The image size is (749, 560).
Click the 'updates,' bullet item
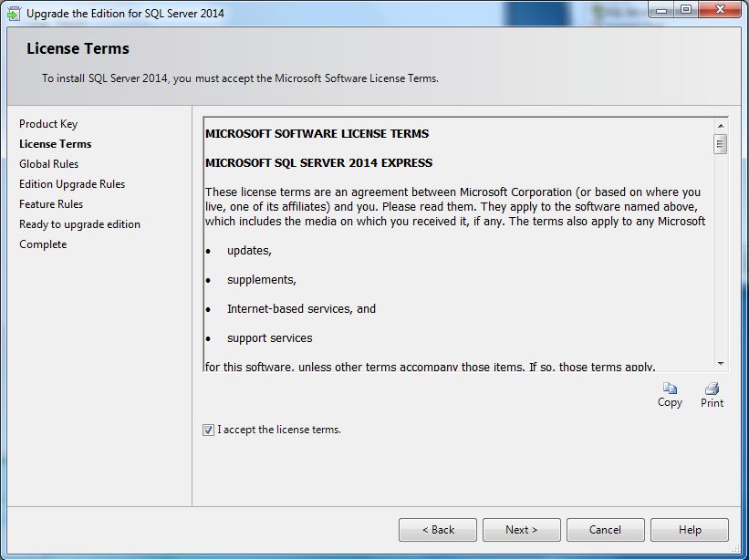coord(249,251)
